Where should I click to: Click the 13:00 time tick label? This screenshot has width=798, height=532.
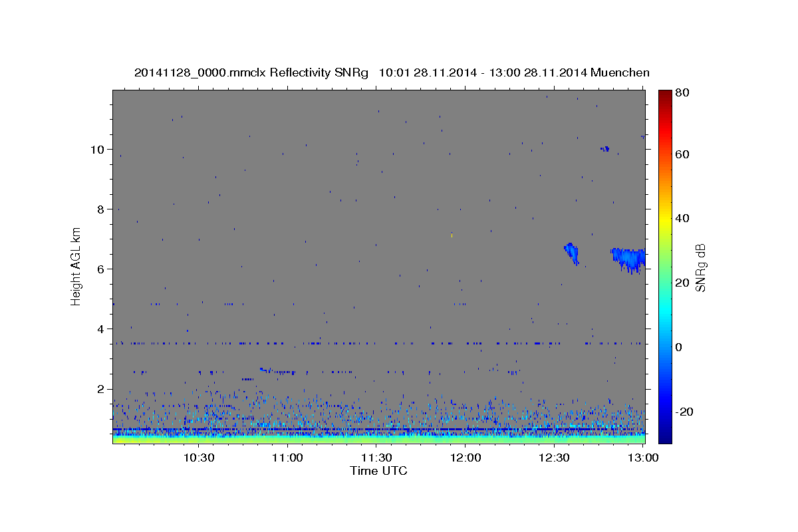pos(643,458)
